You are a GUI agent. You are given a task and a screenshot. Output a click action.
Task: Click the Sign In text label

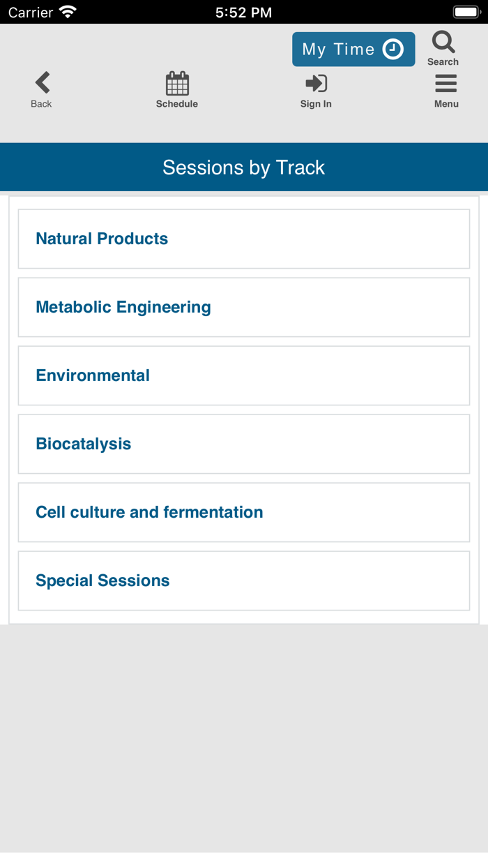pos(316,104)
